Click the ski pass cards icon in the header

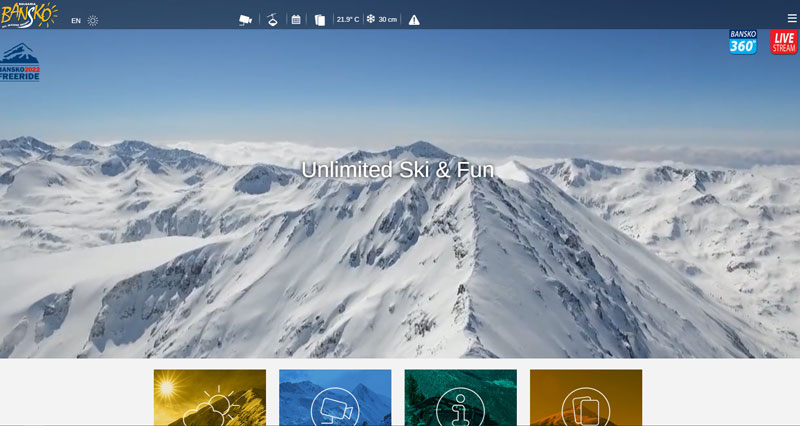tap(320, 20)
